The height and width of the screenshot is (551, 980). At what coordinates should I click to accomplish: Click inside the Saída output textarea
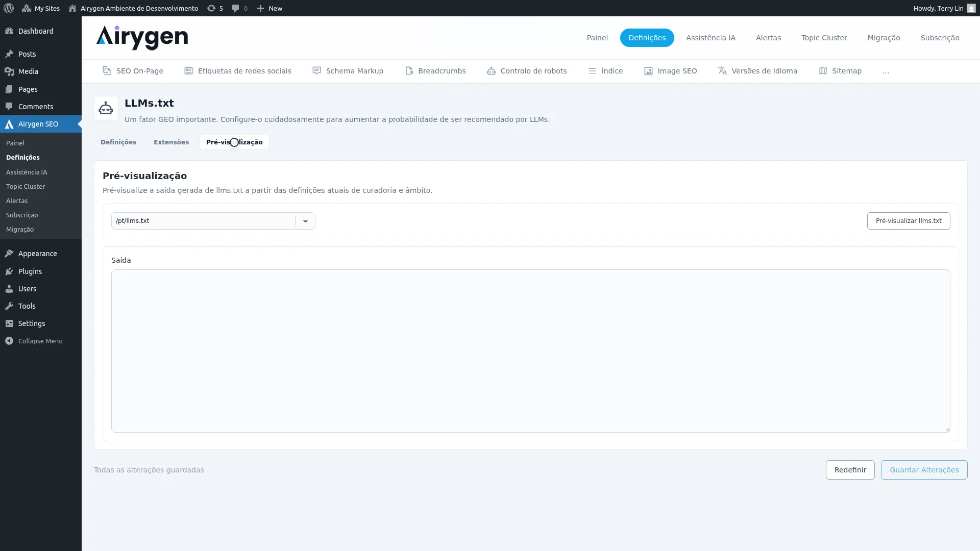click(x=530, y=351)
